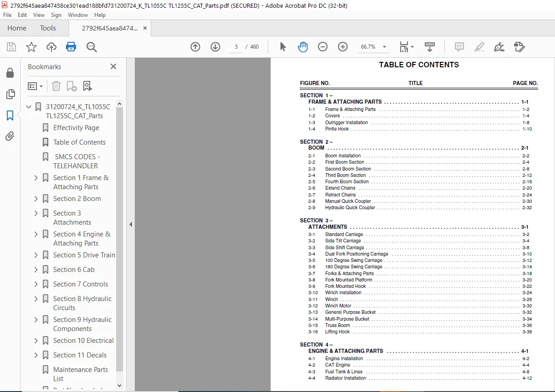Expand Section 2 Boom bookmark
The height and width of the screenshot is (392, 555).
coord(36,199)
